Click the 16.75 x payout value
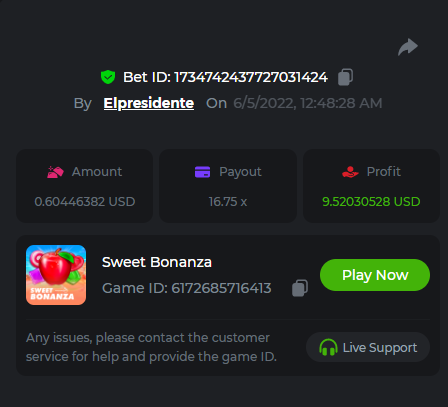This screenshot has width=448, height=407. click(x=228, y=202)
